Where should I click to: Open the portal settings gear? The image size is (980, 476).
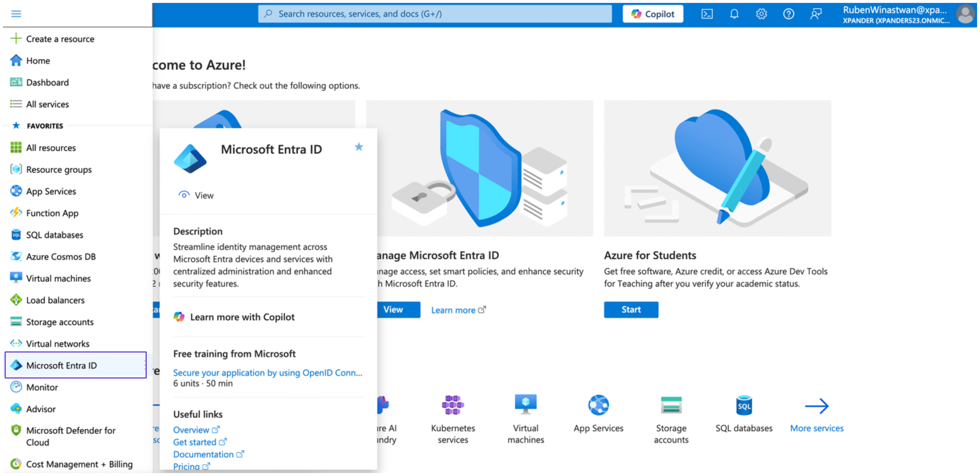tap(761, 14)
